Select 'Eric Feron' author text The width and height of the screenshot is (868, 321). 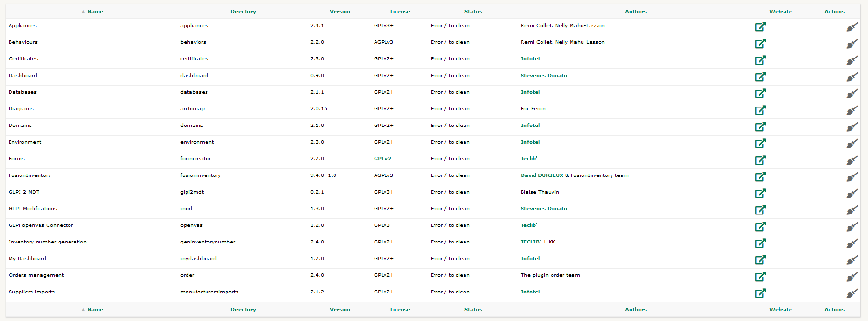click(533, 109)
